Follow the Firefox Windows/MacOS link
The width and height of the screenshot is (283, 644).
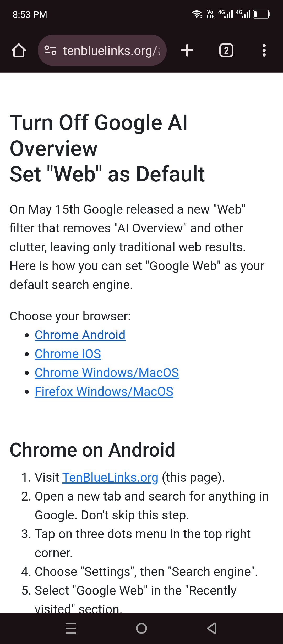[104, 391]
